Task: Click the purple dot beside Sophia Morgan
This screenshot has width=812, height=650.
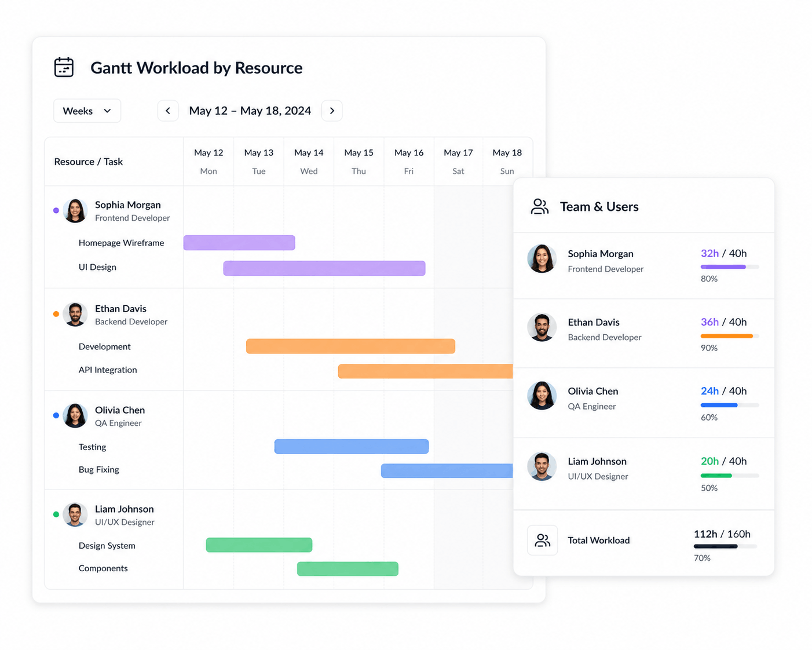Action: coord(56,210)
